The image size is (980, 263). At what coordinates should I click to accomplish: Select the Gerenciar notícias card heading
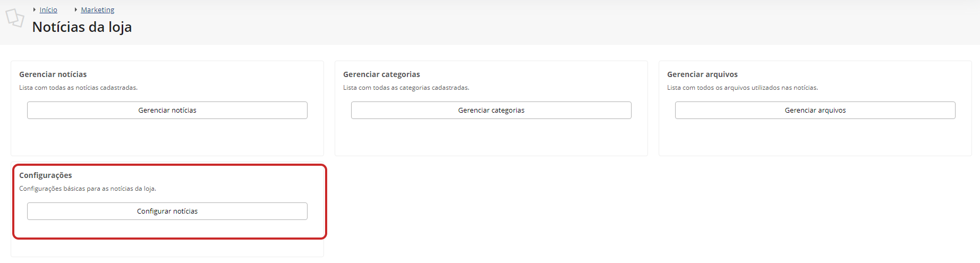53,74
